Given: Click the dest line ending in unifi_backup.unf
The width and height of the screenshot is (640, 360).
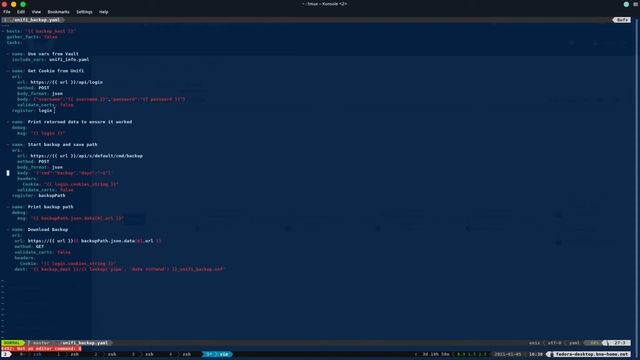Looking at the screenshot, I should pyautogui.click(x=120, y=269).
